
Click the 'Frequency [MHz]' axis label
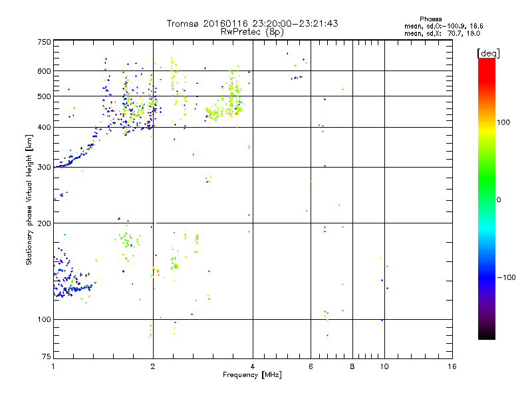pyautogui.click(x=252, y=375)
